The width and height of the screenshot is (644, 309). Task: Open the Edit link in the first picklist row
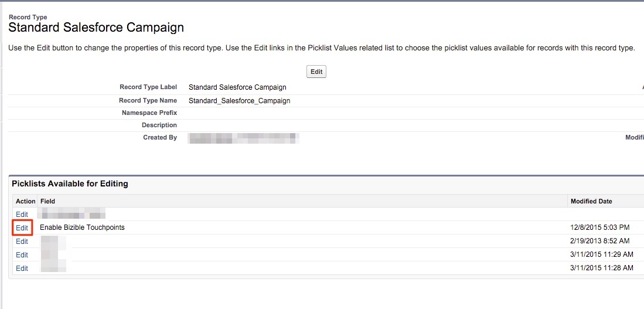click(x=22, y=215)
